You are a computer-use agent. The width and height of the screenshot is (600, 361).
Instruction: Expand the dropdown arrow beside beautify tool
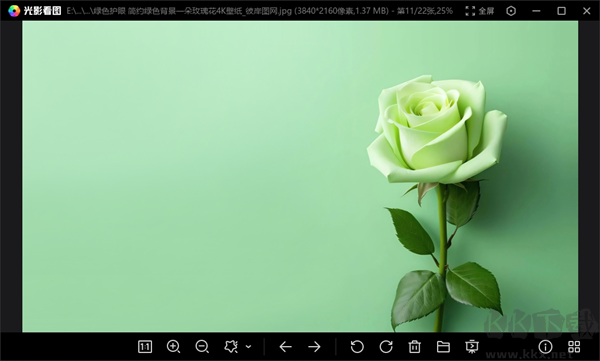(248, 347)
